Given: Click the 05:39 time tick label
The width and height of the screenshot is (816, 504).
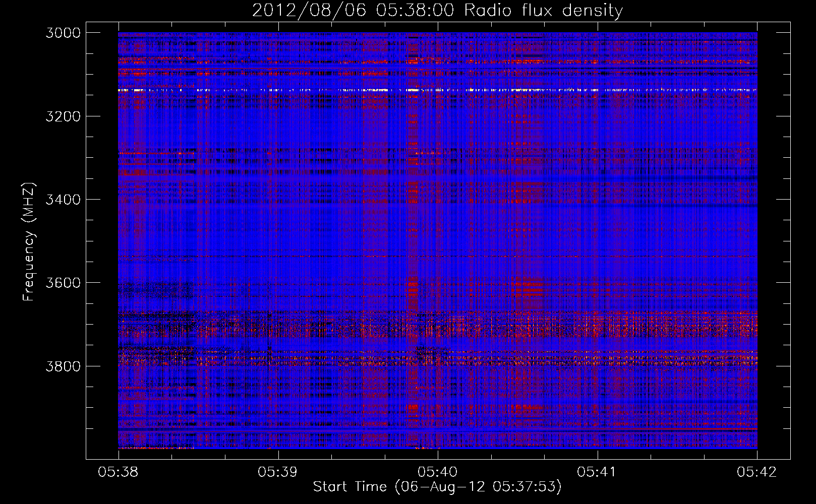Looking at the screenshot, I should pyautogui.click(x=278, y=472).
